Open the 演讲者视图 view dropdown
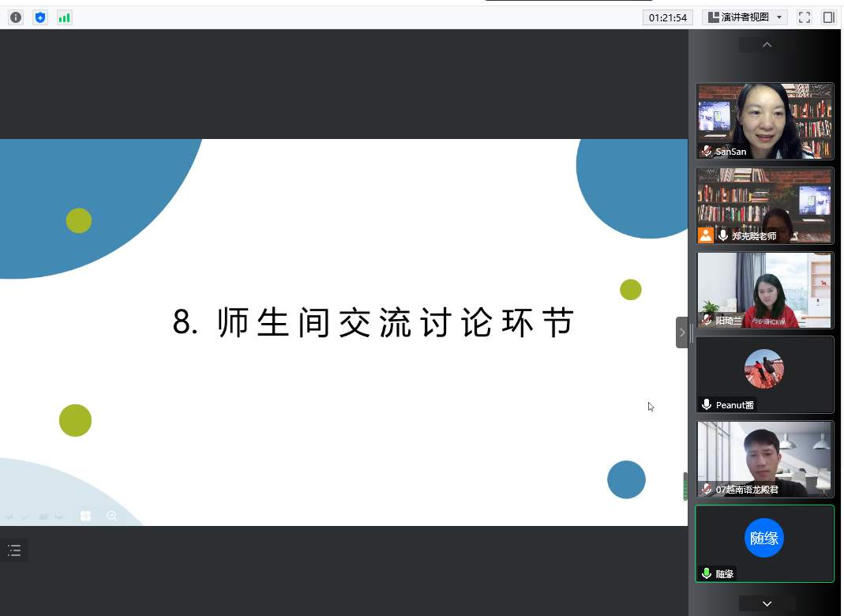This screenshot has height=616, width=844. point(745,17)
